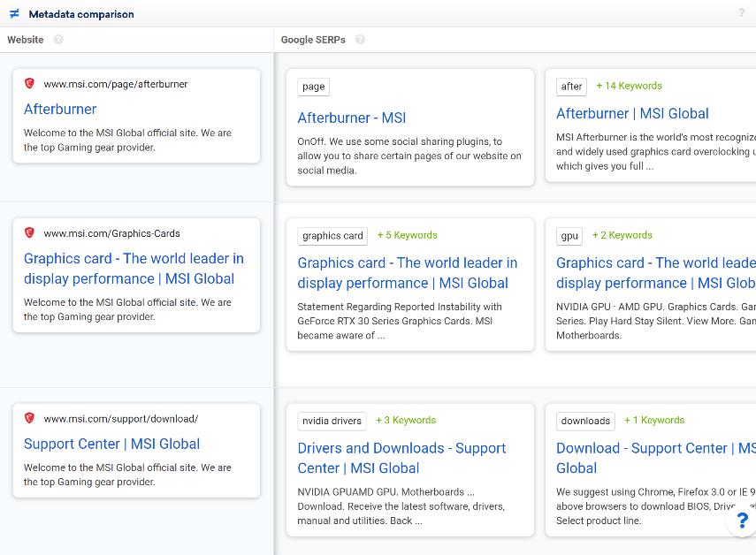Click the help icon next to Website
756x555 pixels.
tap(57, 40)
